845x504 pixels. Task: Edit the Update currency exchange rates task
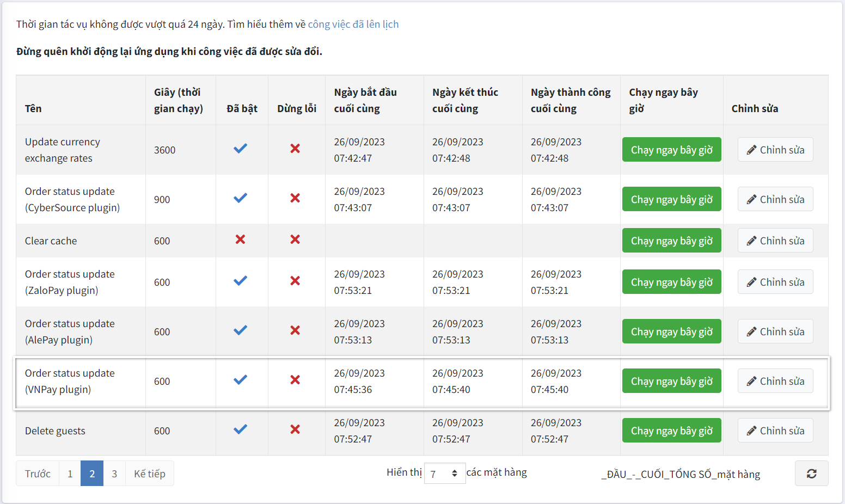[775, 150]
